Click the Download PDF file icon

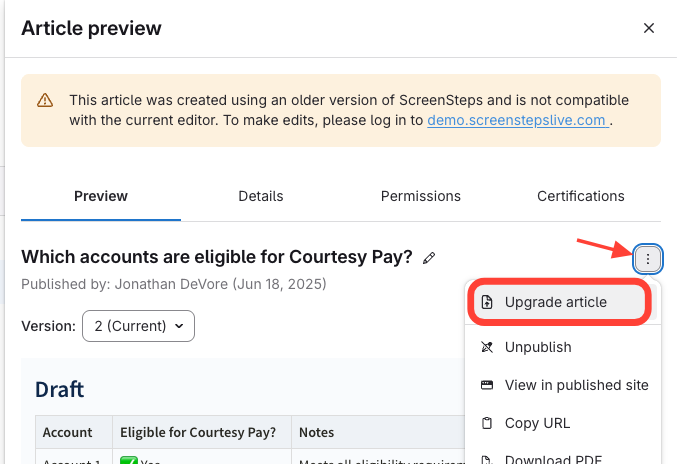(x=487, y=459)
